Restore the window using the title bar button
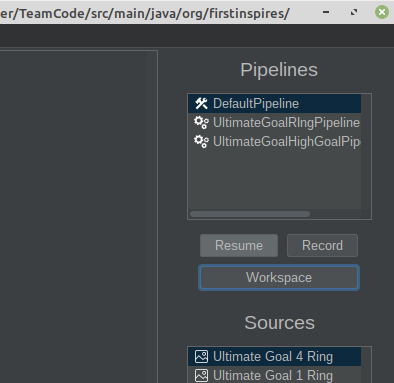394x383 pixels. (x=354, y=12)
